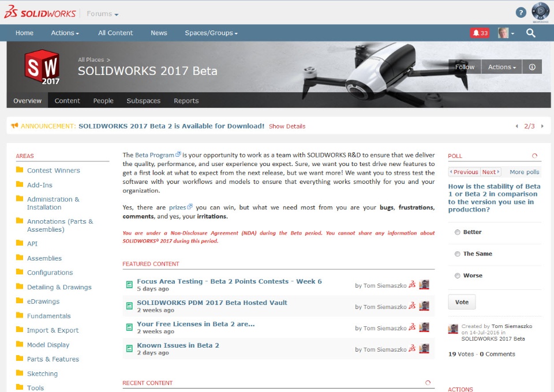Switch to the Overview tab
The height and width of the screenshot is (392, 554).
click(27, 100)
